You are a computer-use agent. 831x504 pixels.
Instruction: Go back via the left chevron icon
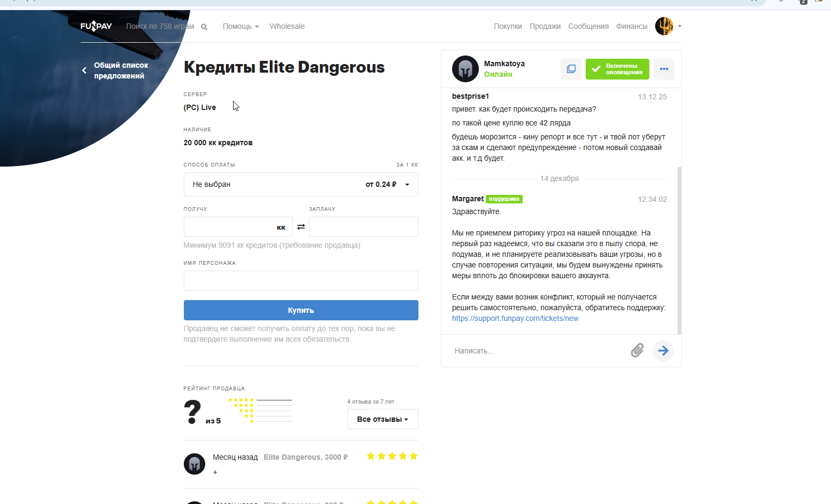(84, 70)
